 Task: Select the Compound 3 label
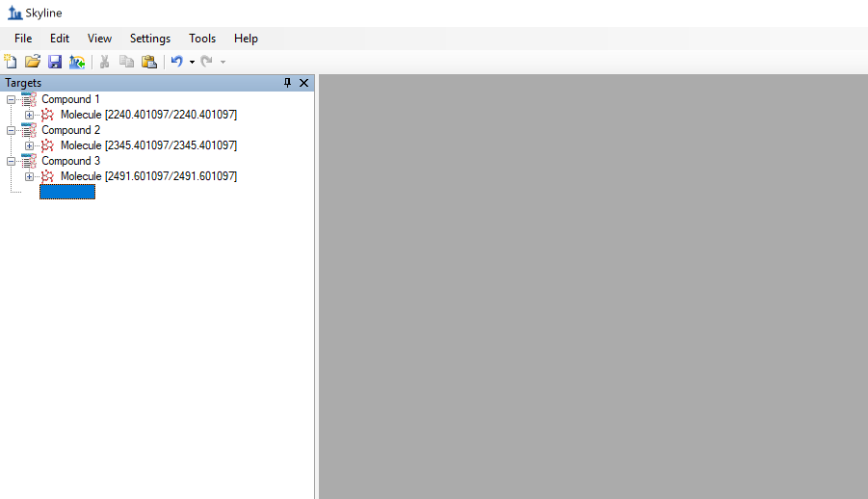70,161
